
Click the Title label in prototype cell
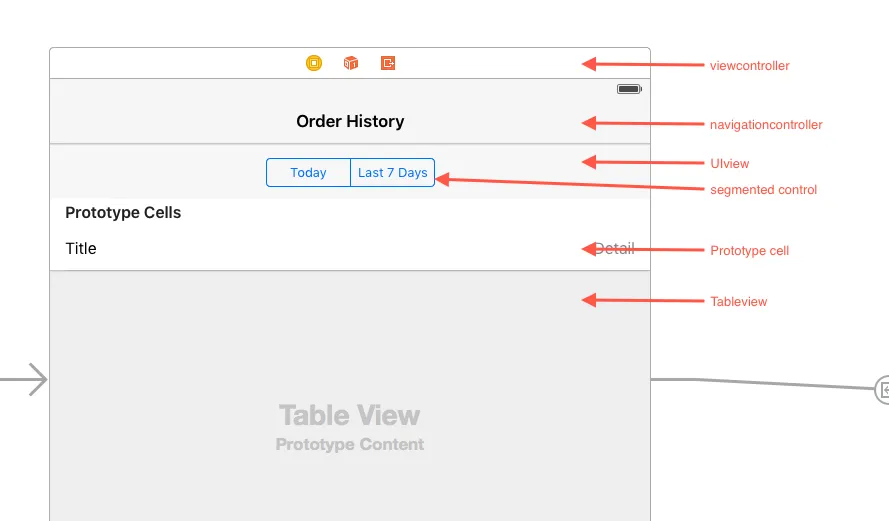[81, 249]
